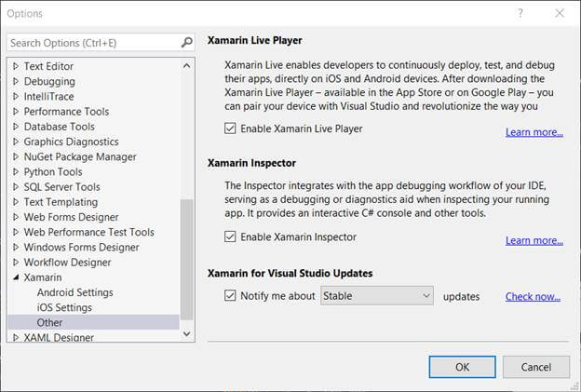Viewport: 581px width, 392px height.
Task: Open the Stable update channel dropdown
Action: pyautogui.click(x=377, y=296)
